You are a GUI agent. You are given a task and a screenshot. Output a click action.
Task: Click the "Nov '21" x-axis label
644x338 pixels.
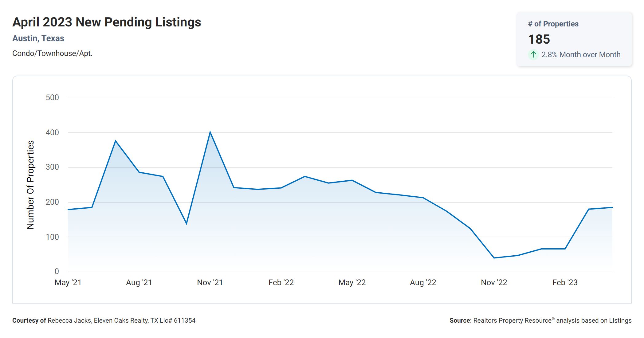click(210, 282)
